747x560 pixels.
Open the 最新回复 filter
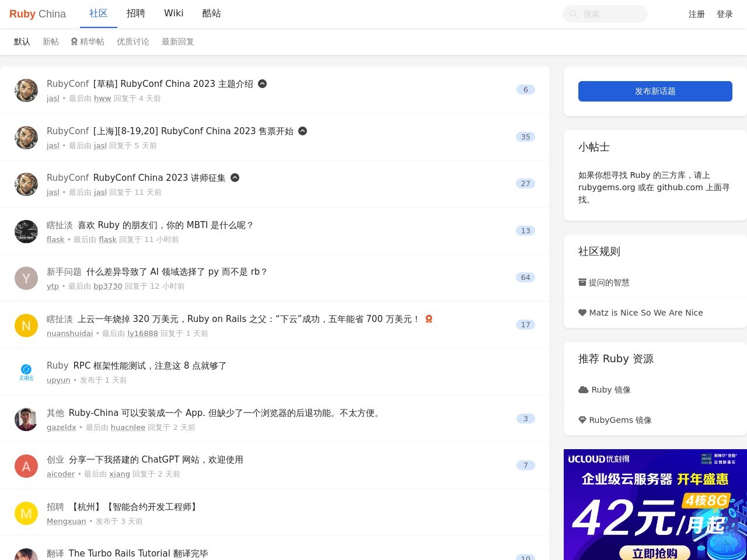click(177, 41)
